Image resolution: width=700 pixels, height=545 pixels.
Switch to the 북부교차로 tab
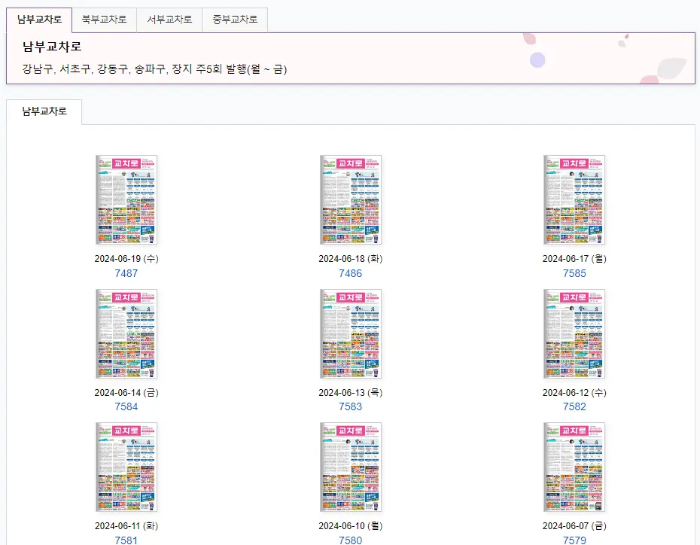coord(104,20)
